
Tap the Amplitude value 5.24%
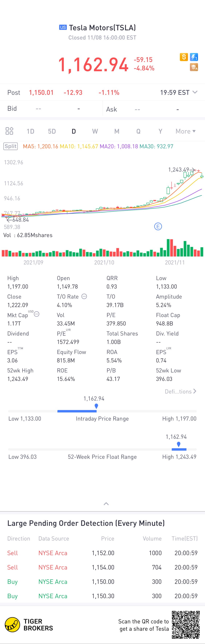[164, 305]
